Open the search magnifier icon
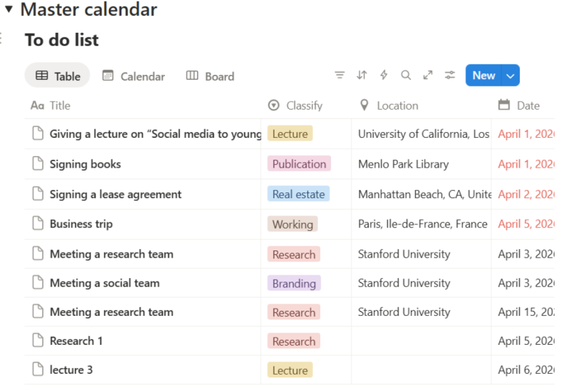The height and width of the screenshot is (392, 567). (x=406, y=75)
